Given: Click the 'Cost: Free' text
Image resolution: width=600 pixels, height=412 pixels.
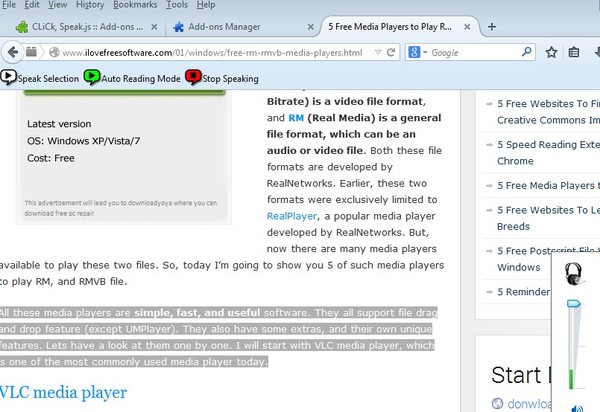Looking at the screenshot, I should pyautogui.click(x=51, y=158).
